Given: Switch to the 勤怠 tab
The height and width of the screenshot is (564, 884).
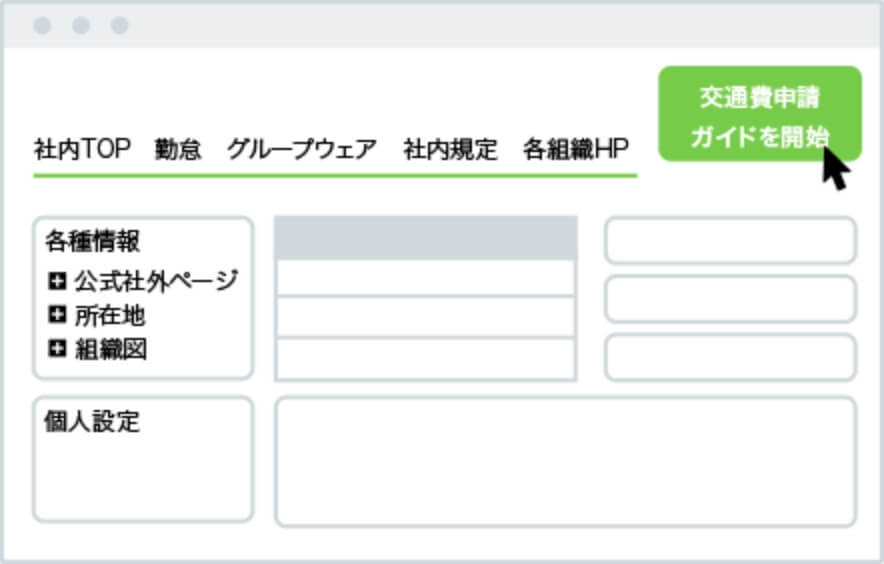Looking at the screenshot, I should 178,149.
